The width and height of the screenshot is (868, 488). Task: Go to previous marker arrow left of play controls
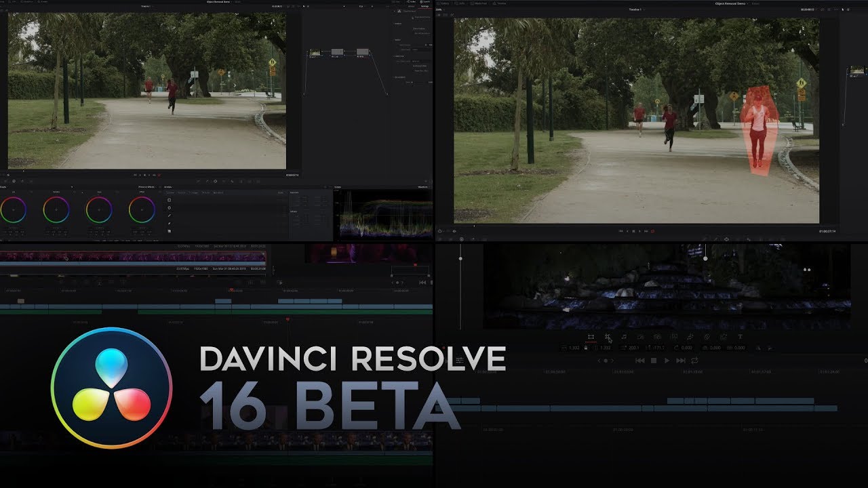599,361
